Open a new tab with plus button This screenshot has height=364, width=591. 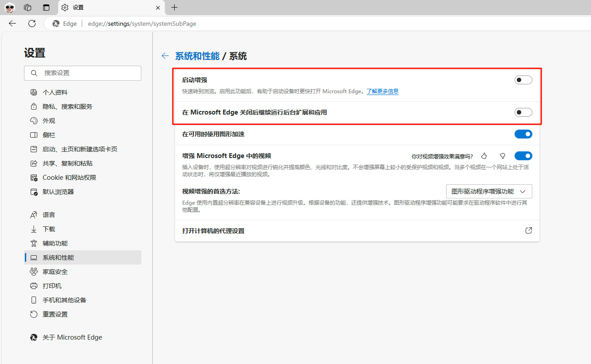[x=175, y=8]
